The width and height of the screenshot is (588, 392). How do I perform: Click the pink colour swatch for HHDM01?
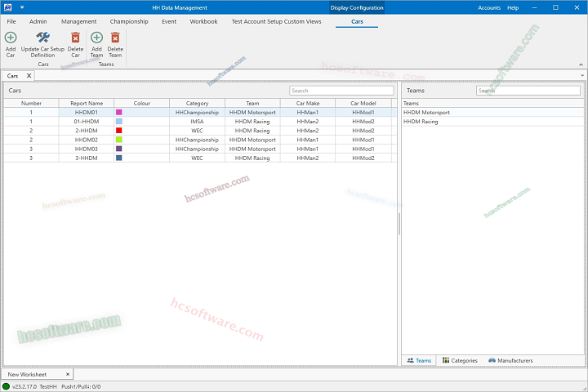pos(119,112)
